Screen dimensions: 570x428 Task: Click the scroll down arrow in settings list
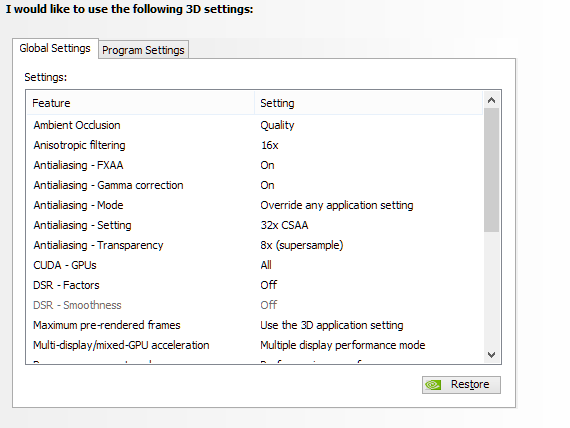pos(491,355)
